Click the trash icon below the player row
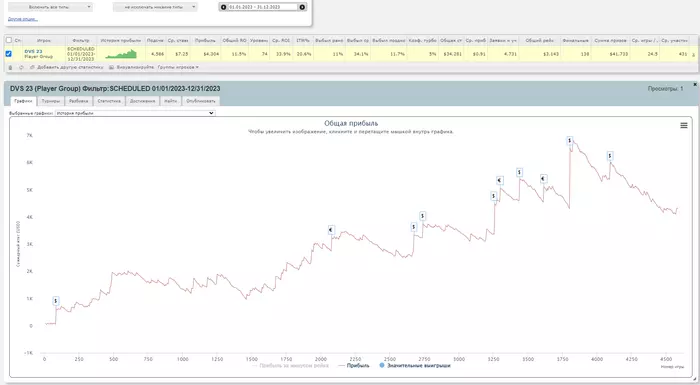This screenshot has height=385, width=700. tap(10, 67)
